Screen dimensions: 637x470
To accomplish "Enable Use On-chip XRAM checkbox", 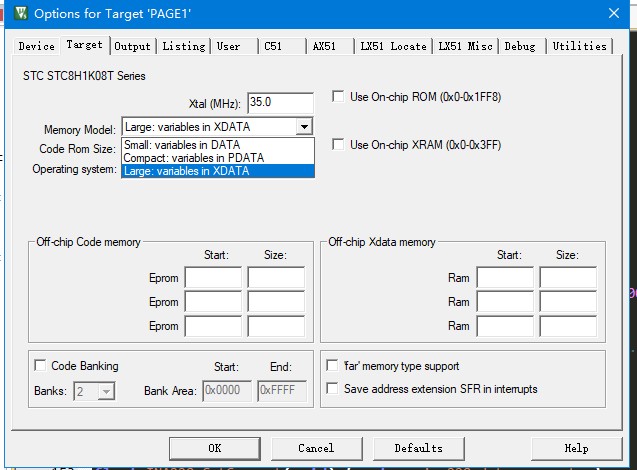I will (338, 145).
